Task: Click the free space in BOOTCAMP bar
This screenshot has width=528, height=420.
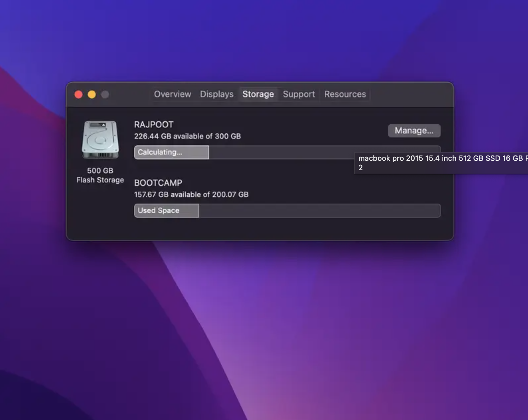Action: pos(319,211)
